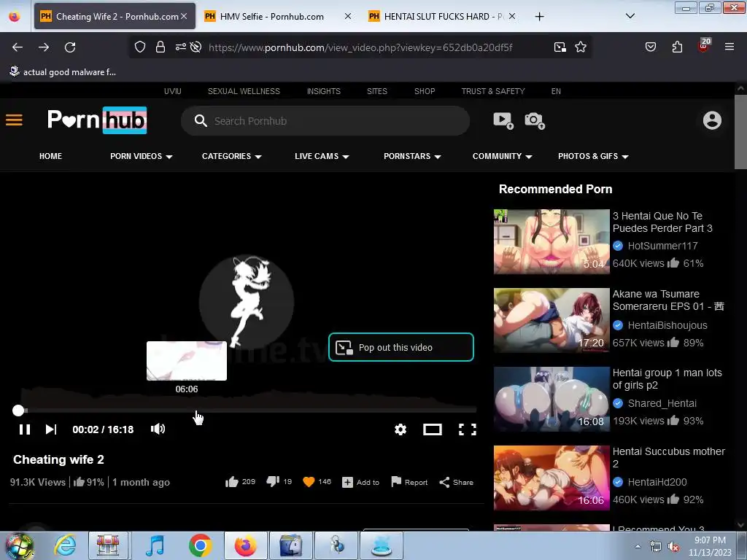Expand the PORN VIDEOS dropdown
This screenshot has width=747, height=560.
[141, 156]
